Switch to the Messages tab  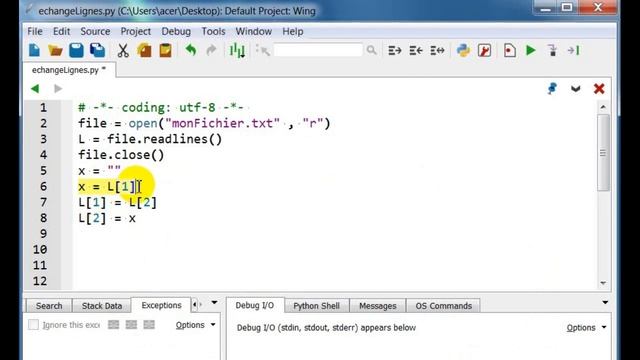378,306
